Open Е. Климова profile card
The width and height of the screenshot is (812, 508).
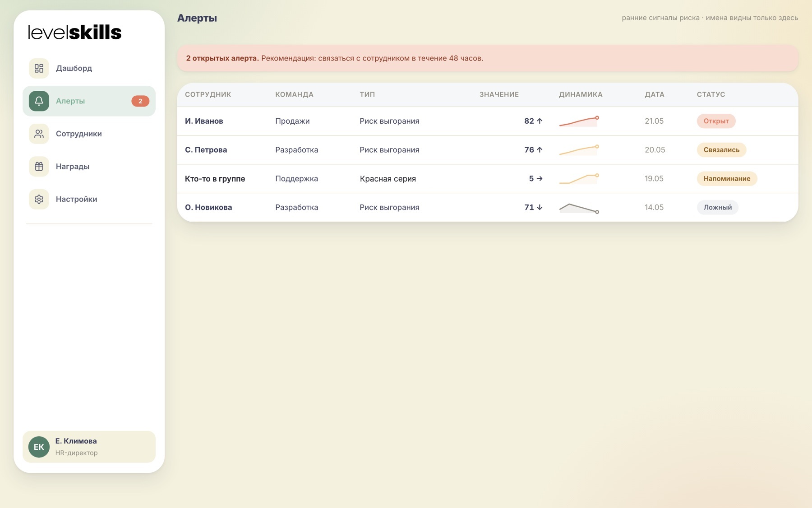point(89,447)
